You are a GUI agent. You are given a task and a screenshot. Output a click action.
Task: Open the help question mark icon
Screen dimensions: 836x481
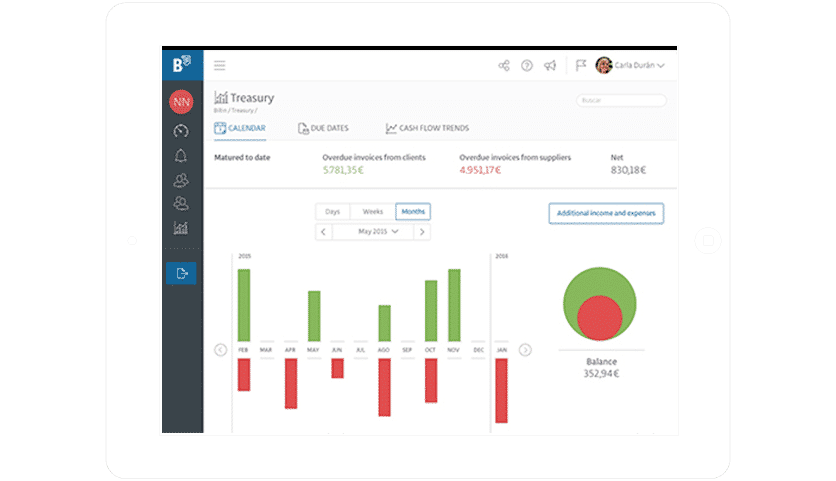(x=527, y=66)
